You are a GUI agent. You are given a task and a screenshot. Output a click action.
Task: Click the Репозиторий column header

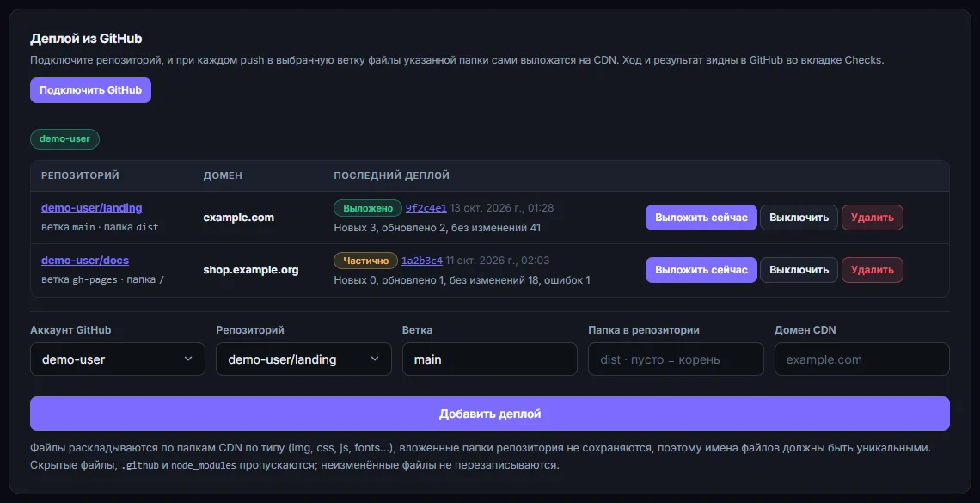coord(80,175)
